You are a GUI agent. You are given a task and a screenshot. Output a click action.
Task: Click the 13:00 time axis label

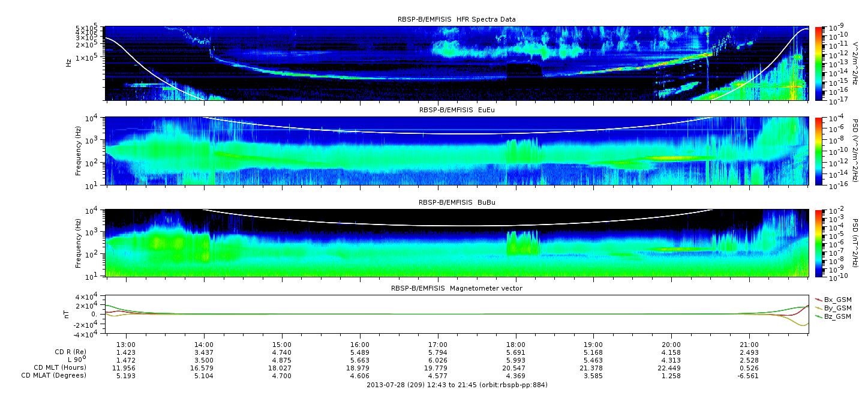pos(127,345)
